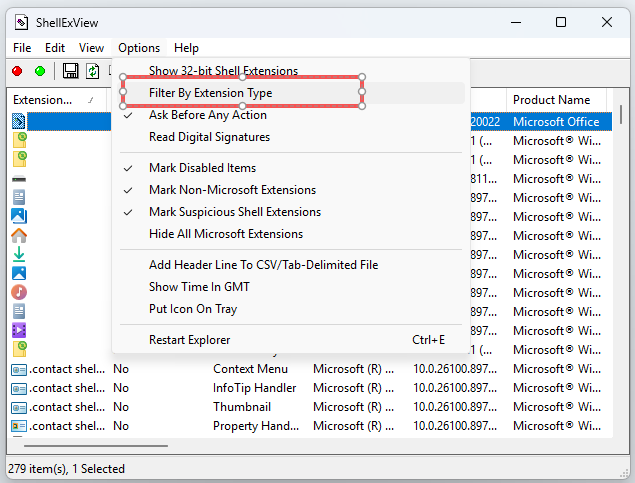This screenshot has width=635, height=483.
Task: Select the purple video icon row
Action: (x=19, y=330)
